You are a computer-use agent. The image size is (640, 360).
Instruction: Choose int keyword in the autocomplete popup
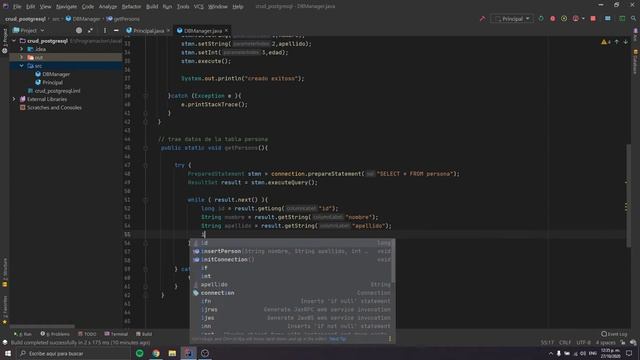[x=292, y=276]
